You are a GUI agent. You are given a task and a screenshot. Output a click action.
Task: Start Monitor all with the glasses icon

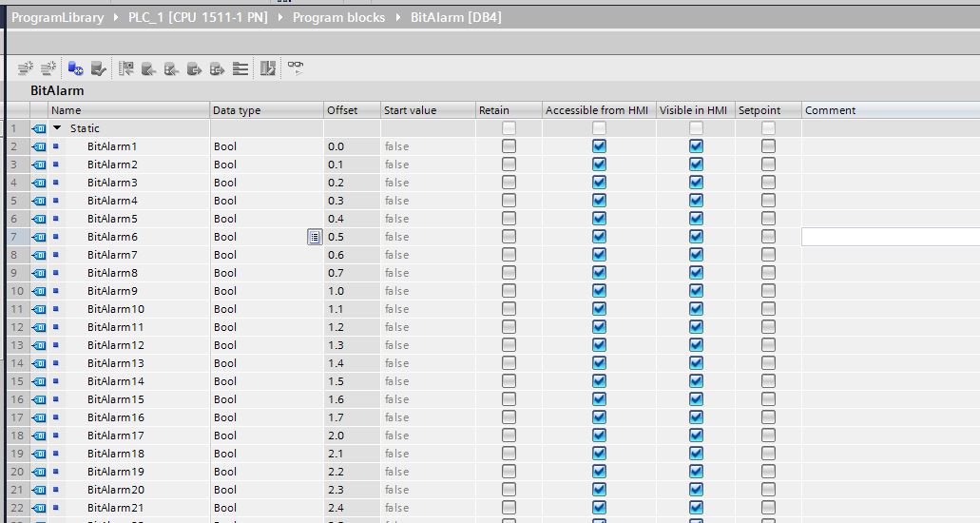click(x=296, y=68)
